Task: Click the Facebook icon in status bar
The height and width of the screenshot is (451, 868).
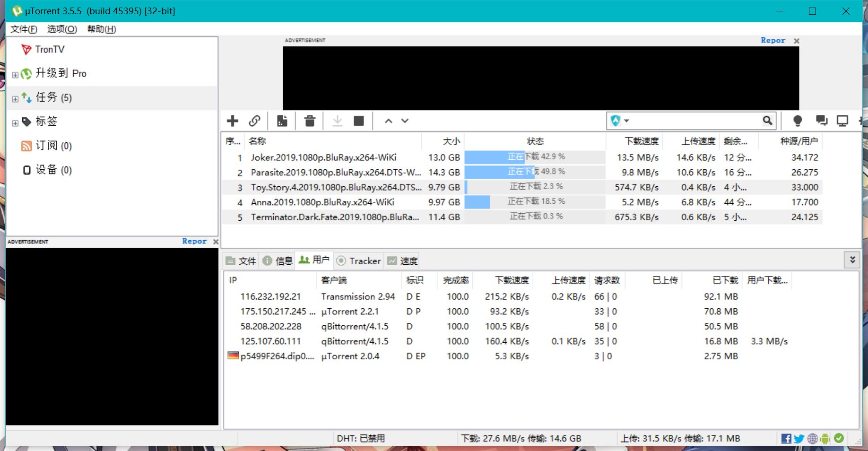Action: (786, 439)
